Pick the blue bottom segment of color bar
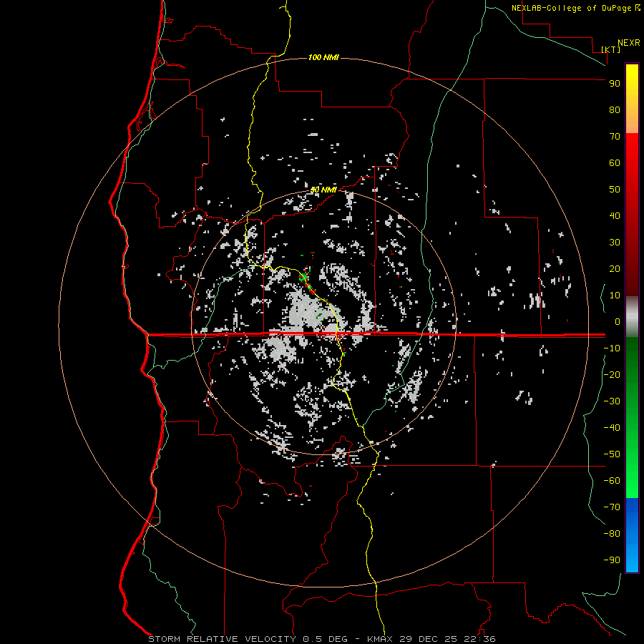The width and height of the screenshot is (644, 644). 632,535
